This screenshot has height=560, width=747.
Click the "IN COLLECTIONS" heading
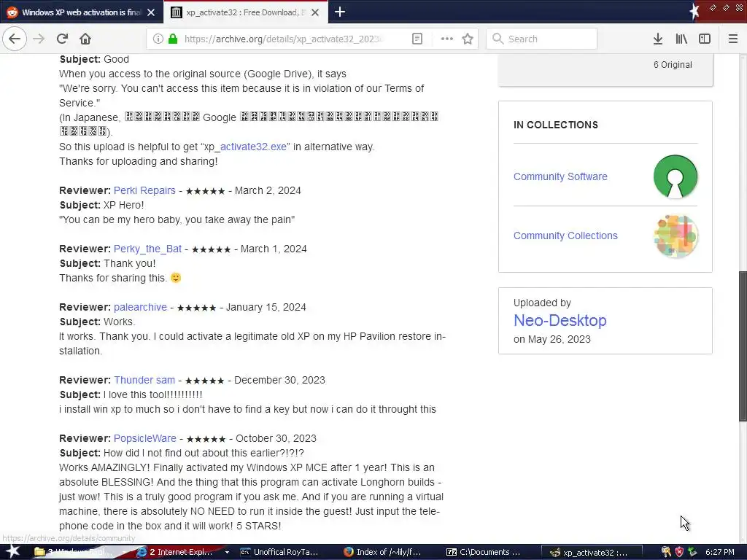[555, 125]
